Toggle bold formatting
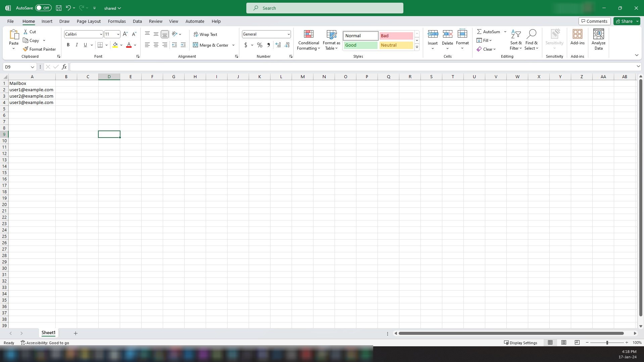Screen dimensions: 644x362 coord(68,45)
